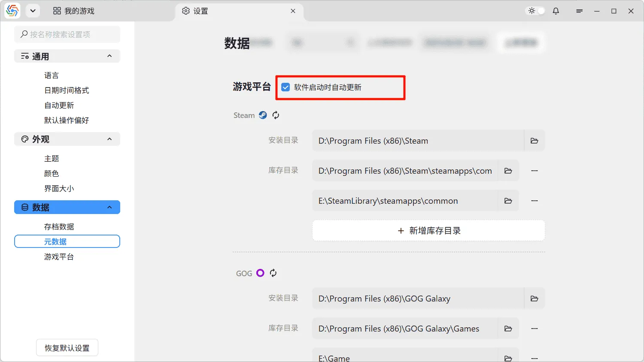The height and width of the screenshot is (362, 644).
Task: Browse folder for E:\SteamLibrary library path
Action: tap(508, 201)
